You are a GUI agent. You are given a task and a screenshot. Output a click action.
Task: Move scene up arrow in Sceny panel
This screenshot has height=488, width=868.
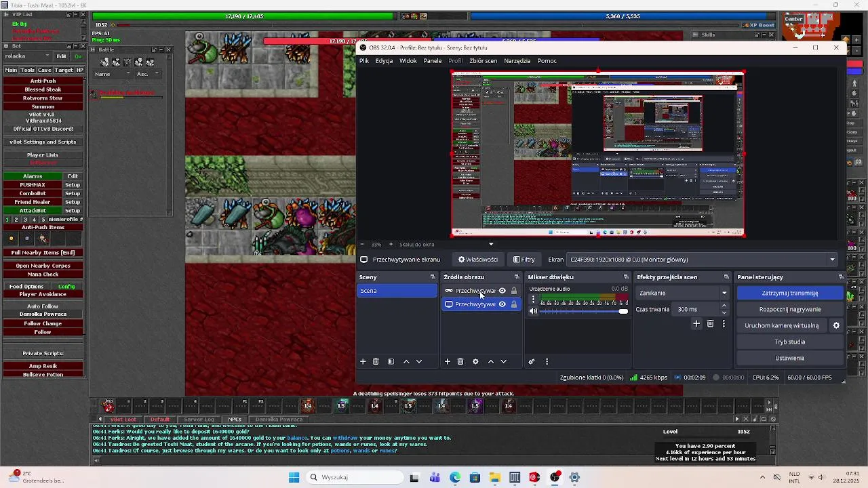pyautogui.click(x=406, y=362)
